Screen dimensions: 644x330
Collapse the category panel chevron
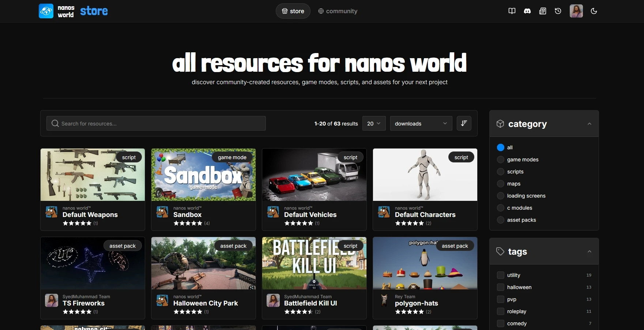(590, 124)
